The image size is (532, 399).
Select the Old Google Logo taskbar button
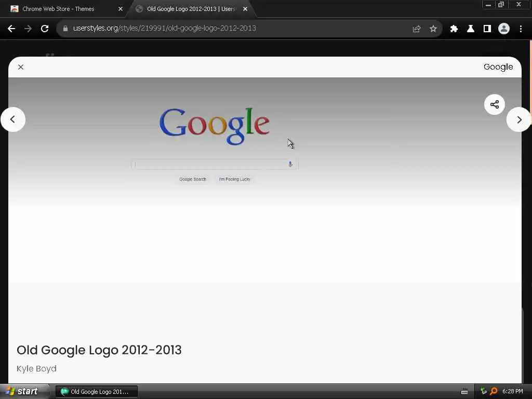[x=97, y=392]
